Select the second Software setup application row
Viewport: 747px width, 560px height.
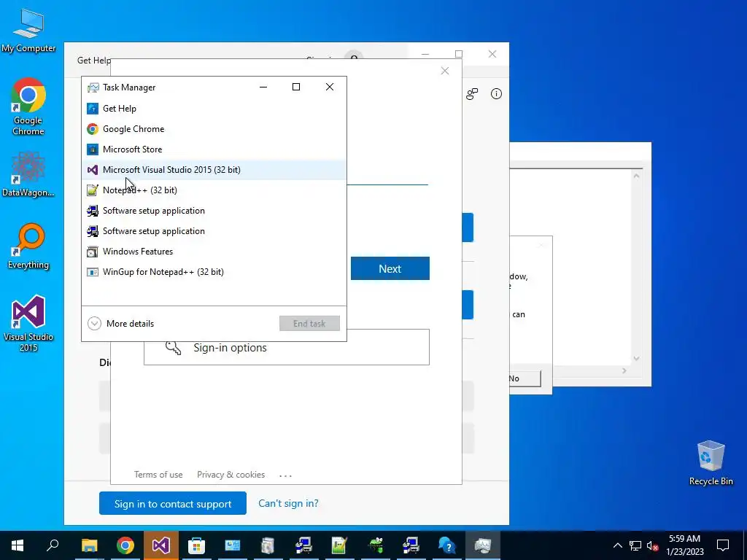tap(214, 231)
